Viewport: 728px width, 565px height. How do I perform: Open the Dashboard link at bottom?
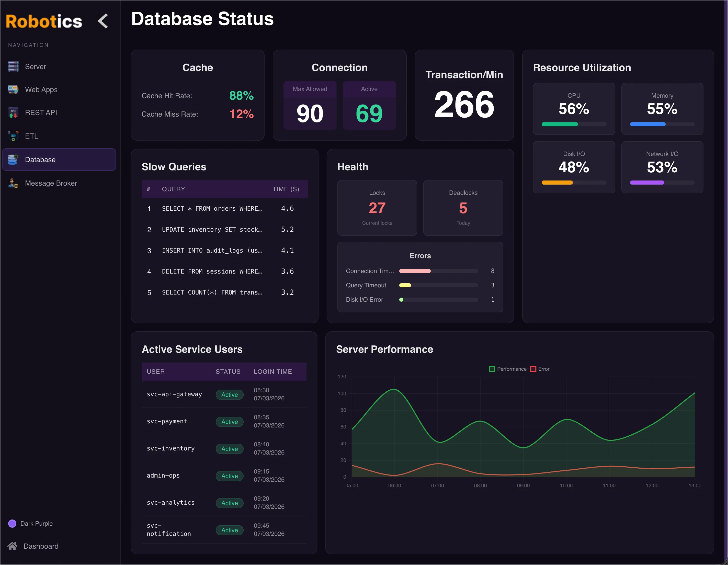click(x=41, y=546)
